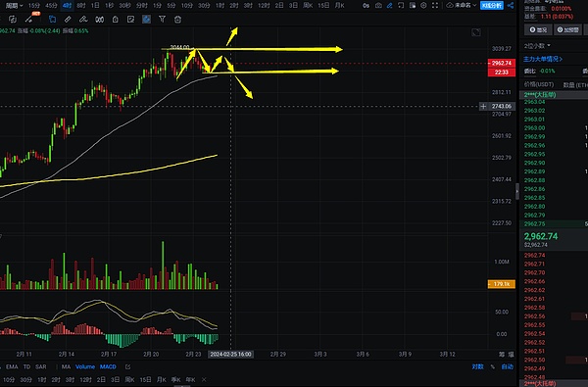The height and width of the screenshot is (387, 588).
Task: Switch to the 4时 timeframe tab
Action: click(x=67, y=5)
